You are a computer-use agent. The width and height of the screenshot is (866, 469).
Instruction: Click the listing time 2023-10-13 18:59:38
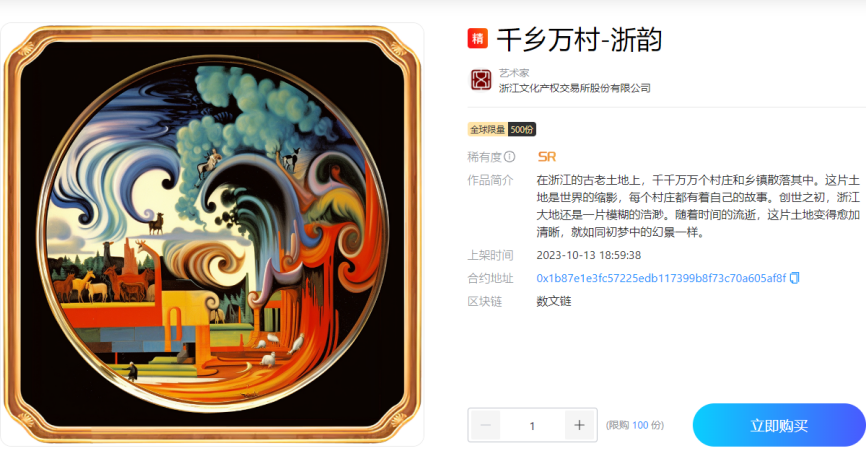click(589, 255)
